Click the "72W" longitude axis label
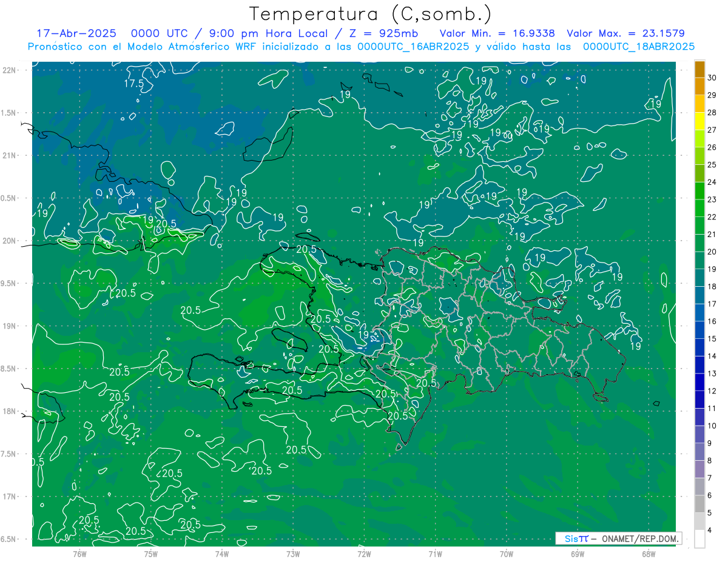 click(364, 554)
